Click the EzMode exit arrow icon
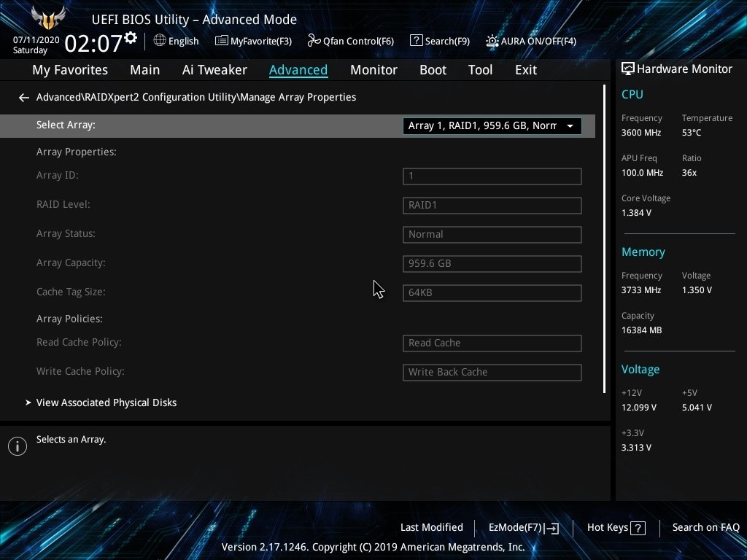The width and height of the screenshot is (747, 560). click(551, 528)
